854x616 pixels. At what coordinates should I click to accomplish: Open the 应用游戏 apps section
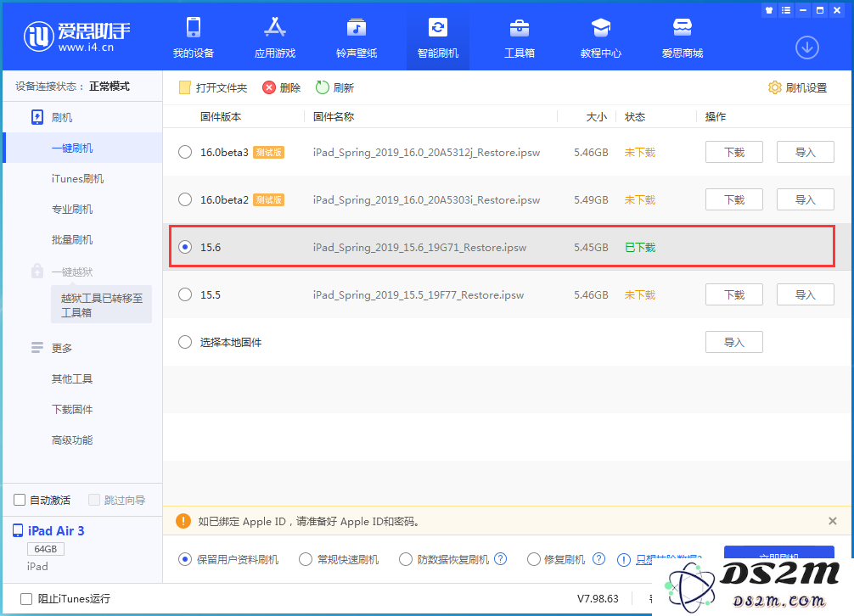coord(275,37)
